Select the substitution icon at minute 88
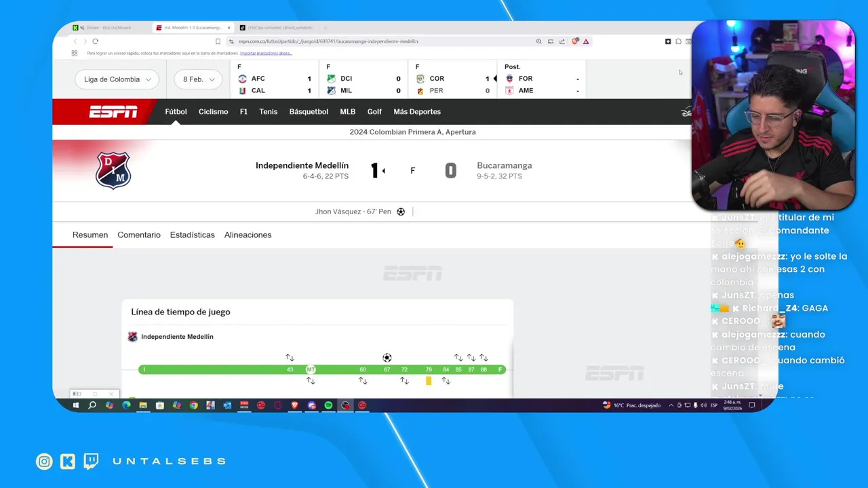Viewport: 868px width, 488px height. pyautogui.click(x=484, y=358)
